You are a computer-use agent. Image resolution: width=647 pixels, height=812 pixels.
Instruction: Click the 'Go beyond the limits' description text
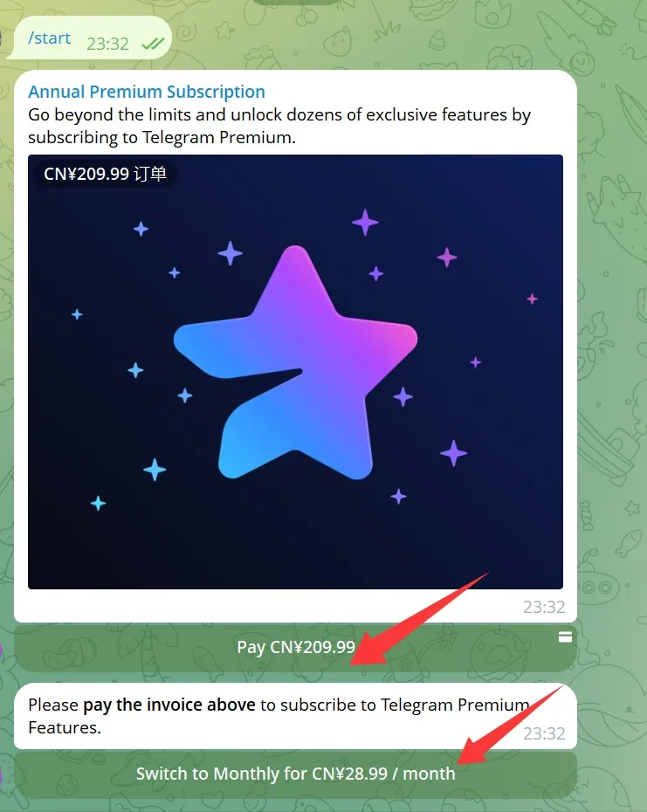coord(279,126)
